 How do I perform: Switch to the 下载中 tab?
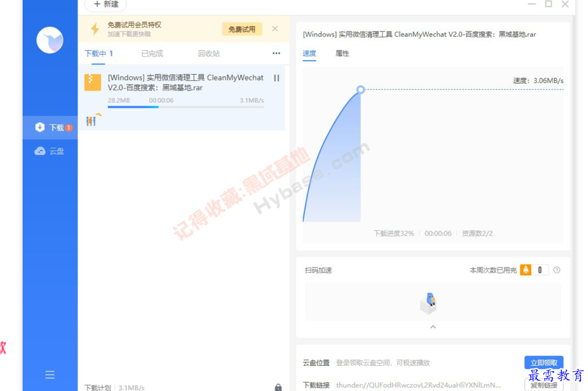99,53
